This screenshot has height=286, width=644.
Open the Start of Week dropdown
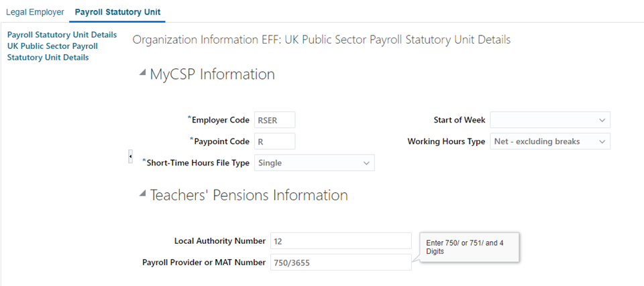[550, 120]
